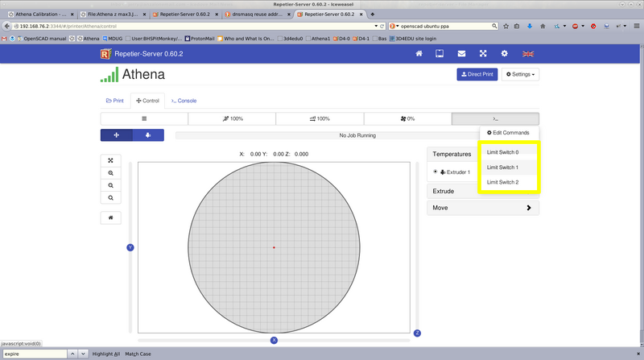This screenshot has width=644, height=360.
Task: Switch to Athena Calibration browser tab
Action: 40,14
